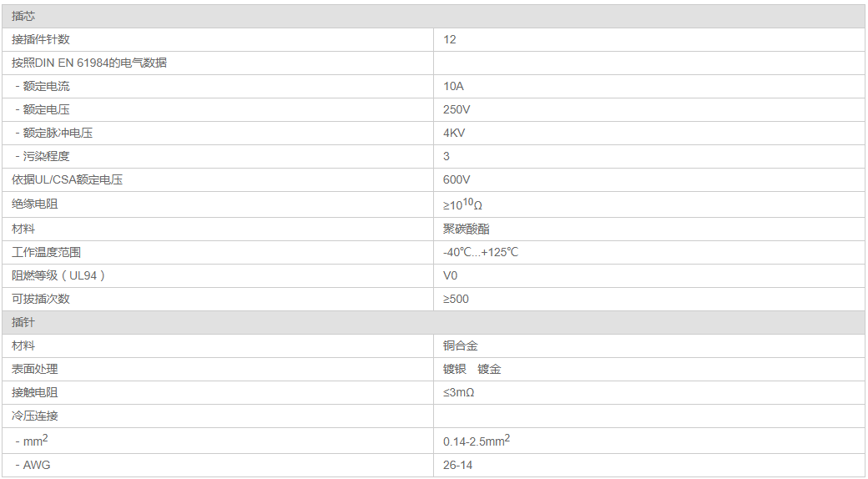This screenshot has width=868, height=479.
Task: Click the 插芯 section header
Action: [23, 16]
